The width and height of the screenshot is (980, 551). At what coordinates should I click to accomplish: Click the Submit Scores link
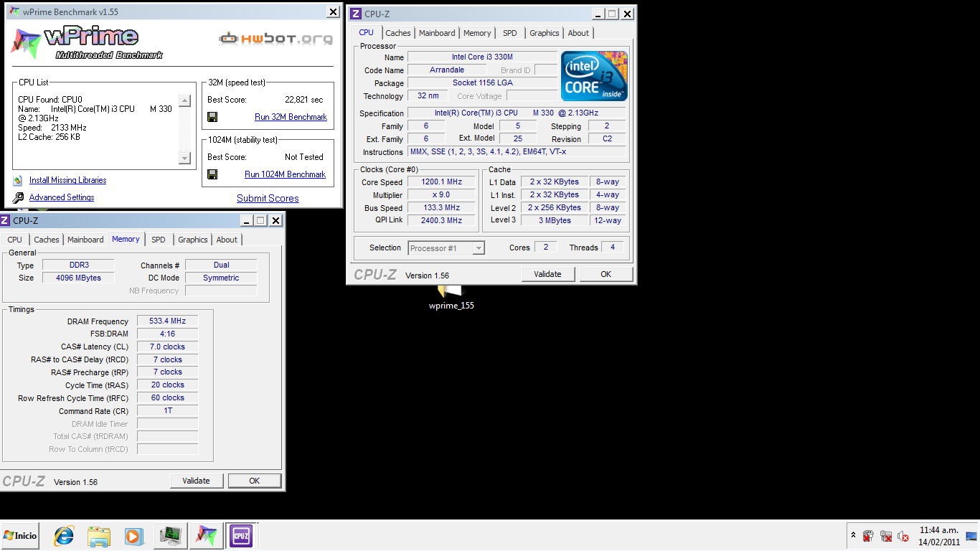click(268, 199)
